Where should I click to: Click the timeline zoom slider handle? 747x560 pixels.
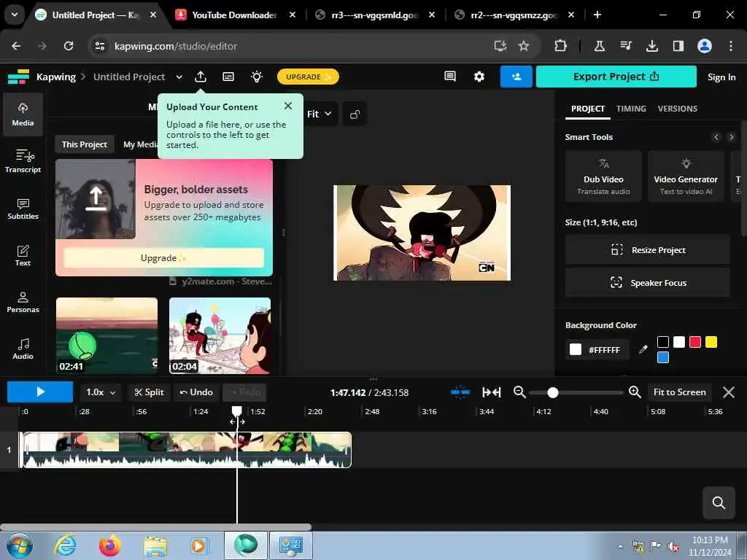coord(552,392)
